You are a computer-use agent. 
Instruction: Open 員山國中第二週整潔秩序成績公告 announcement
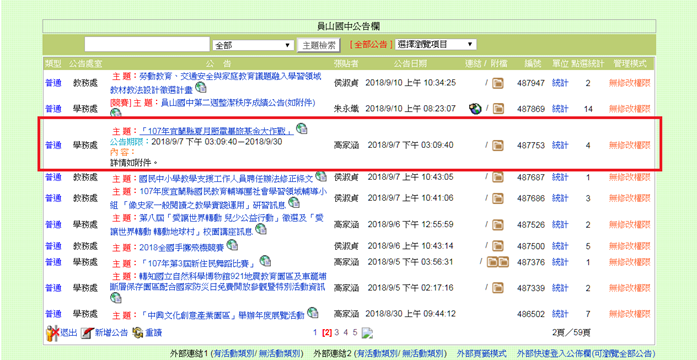[238, 103]
